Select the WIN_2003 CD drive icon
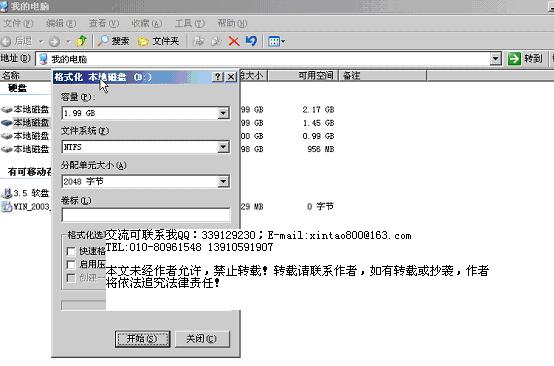This screenshot has height=366, width=554. coord(6,206)
